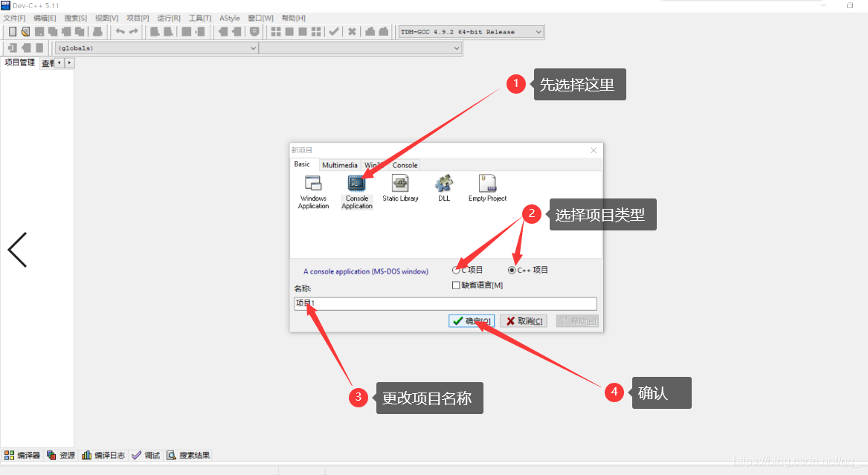The width and height of the screenshot is (868, 475).
Task: Open the 视图[V] menu
Action: coord(106,18)
